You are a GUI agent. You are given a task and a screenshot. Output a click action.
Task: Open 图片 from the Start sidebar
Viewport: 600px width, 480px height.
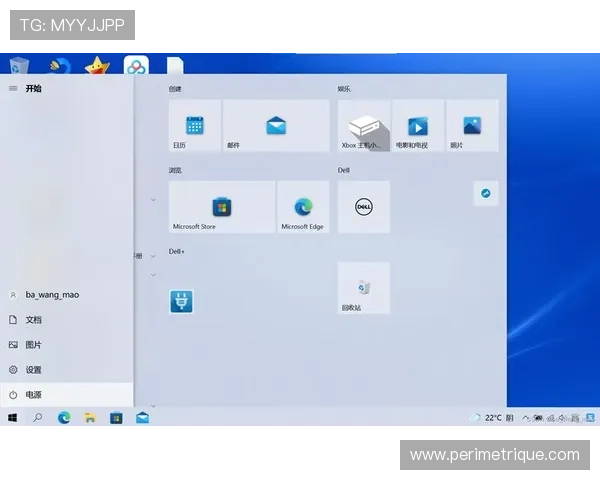pyautogui.click(x=67, y=345)
